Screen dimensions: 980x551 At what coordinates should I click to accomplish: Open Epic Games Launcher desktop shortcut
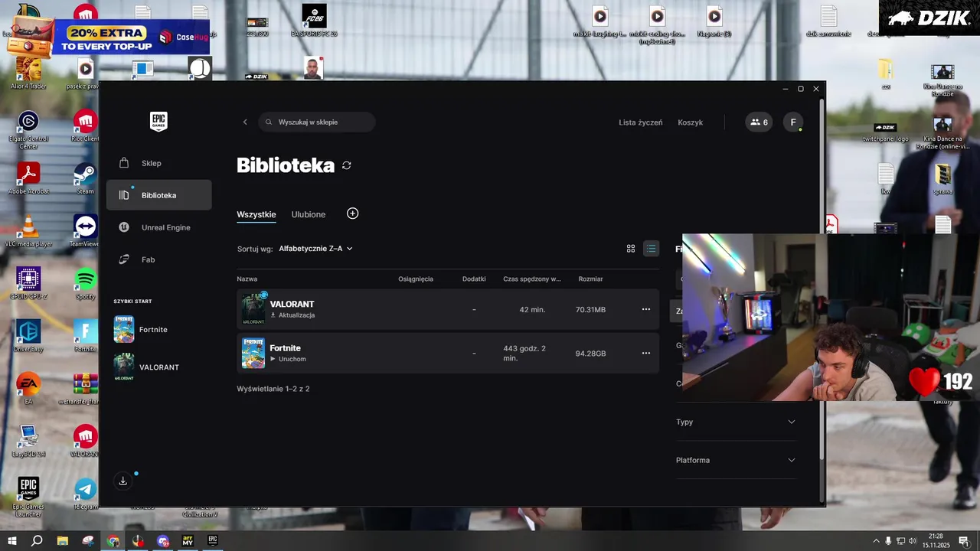click(x=28, y=496)
